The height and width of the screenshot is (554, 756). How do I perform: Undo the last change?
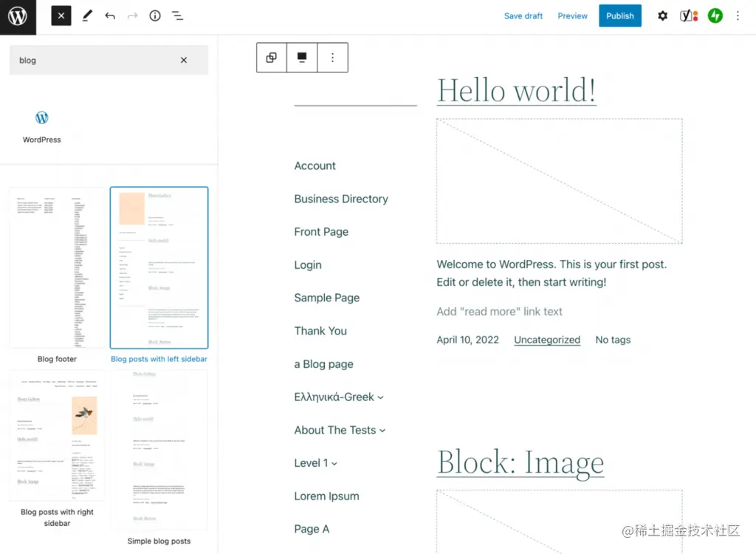tap(110, 16)
